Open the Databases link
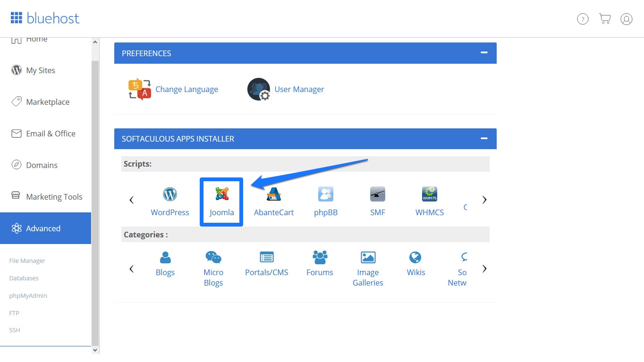The image size is (644, 362). click(24, 278)
